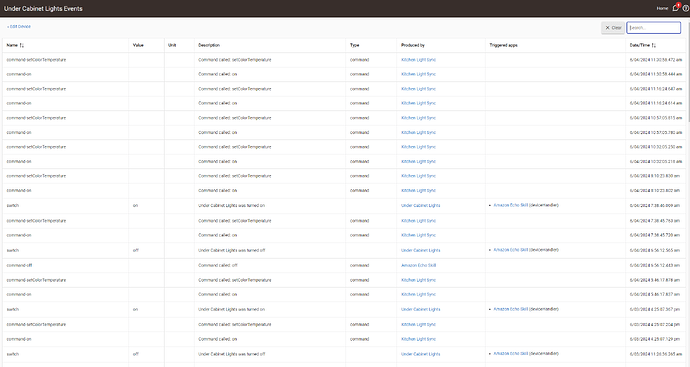
Task: Open the help question mark icon
Action: coord(686,8)
